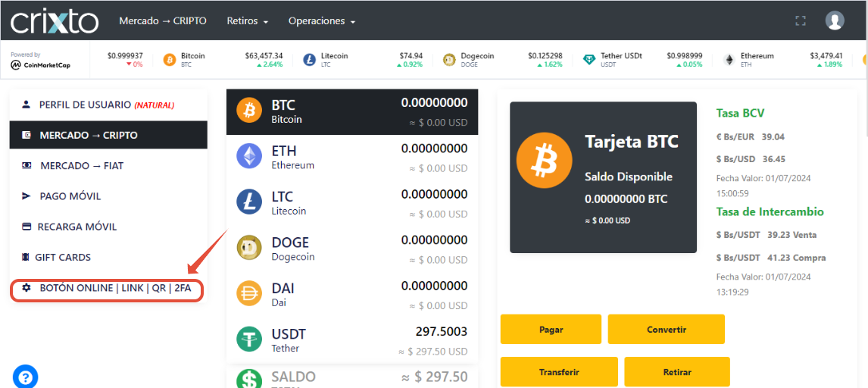Click the DOGE coin icon in wallet list
868x388 pixels.
(x=249, y=248)
